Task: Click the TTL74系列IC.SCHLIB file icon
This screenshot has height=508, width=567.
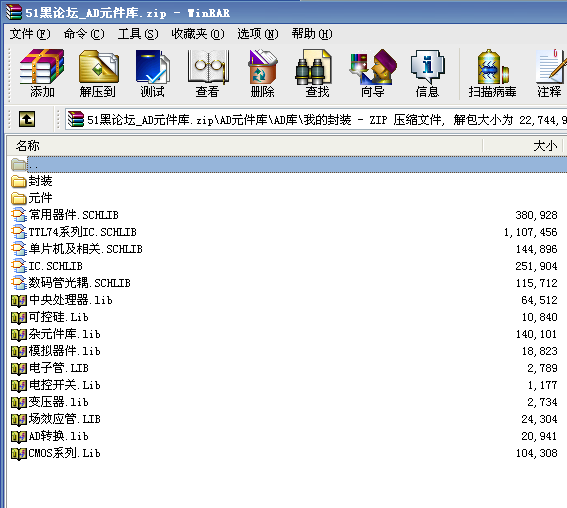Action: point(19,232)
